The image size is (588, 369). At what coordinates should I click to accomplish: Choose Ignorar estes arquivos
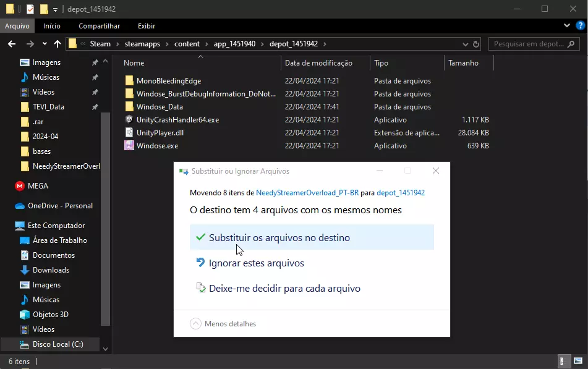[257, 263]
